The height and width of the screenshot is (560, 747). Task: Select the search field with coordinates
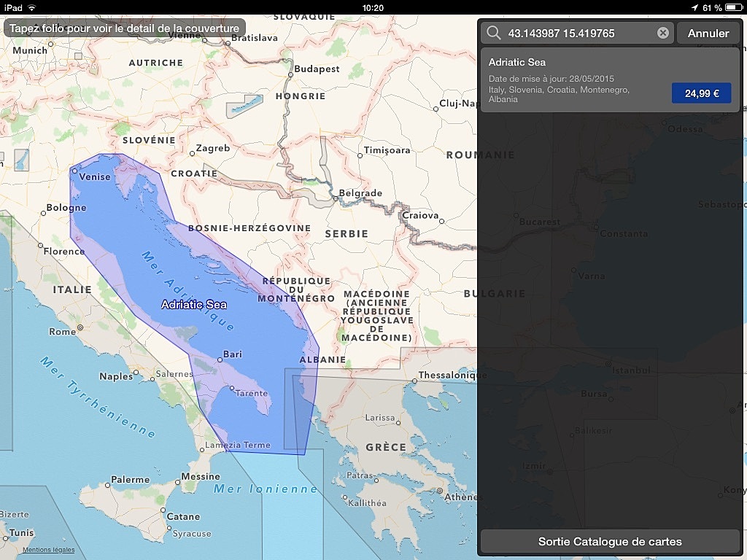(578, 33)
